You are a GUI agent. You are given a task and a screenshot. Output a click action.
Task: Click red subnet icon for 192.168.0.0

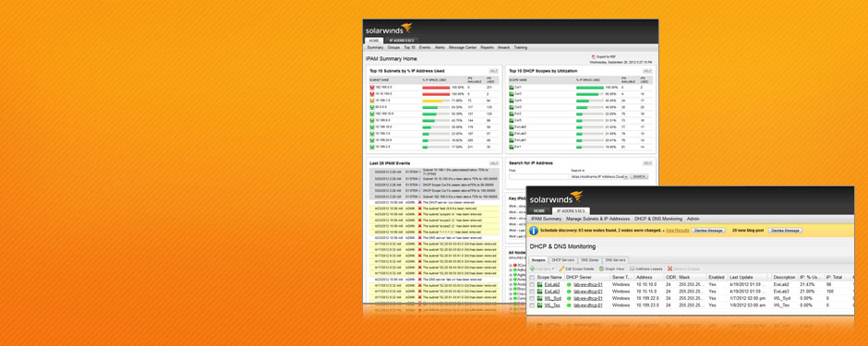point(372,88)
